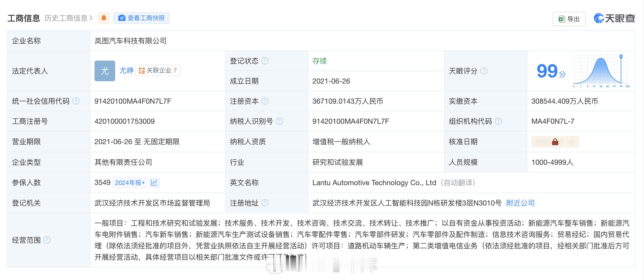This screenshot has height=280, width=644.
Task: Click the 99分 score value
Action: pyautogui.click(x=551, y=71)
